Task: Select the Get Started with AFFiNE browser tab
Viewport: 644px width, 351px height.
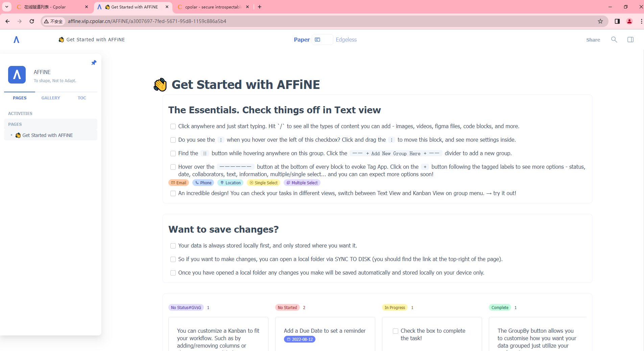Action: (133, 7)
